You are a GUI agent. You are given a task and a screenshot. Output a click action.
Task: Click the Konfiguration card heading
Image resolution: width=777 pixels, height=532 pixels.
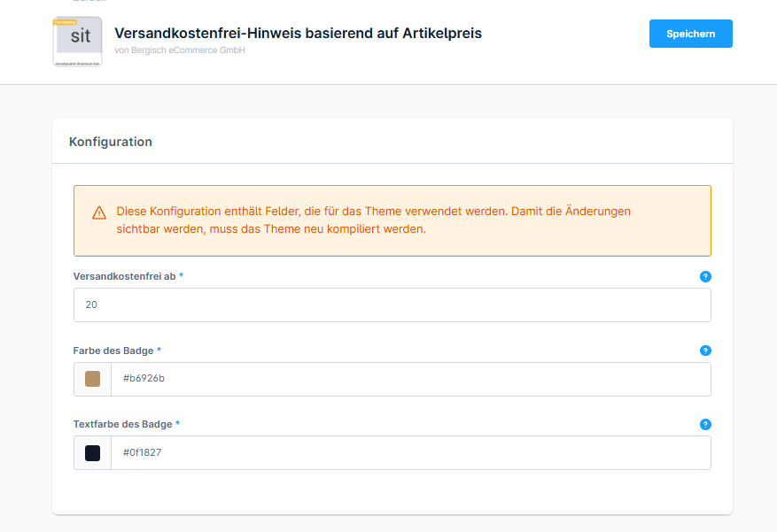coord(111,142)
